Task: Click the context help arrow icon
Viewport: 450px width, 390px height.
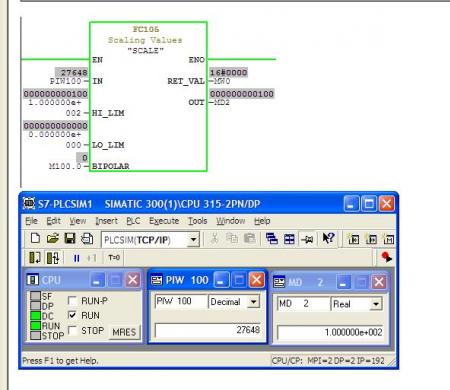Action: tap(328, 239)
